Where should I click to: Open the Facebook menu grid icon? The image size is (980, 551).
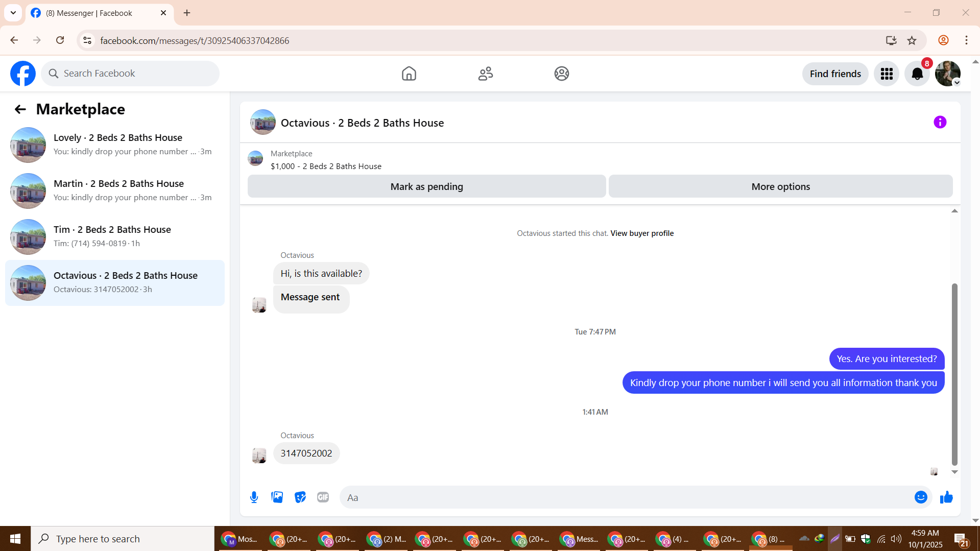click(887, 74)
